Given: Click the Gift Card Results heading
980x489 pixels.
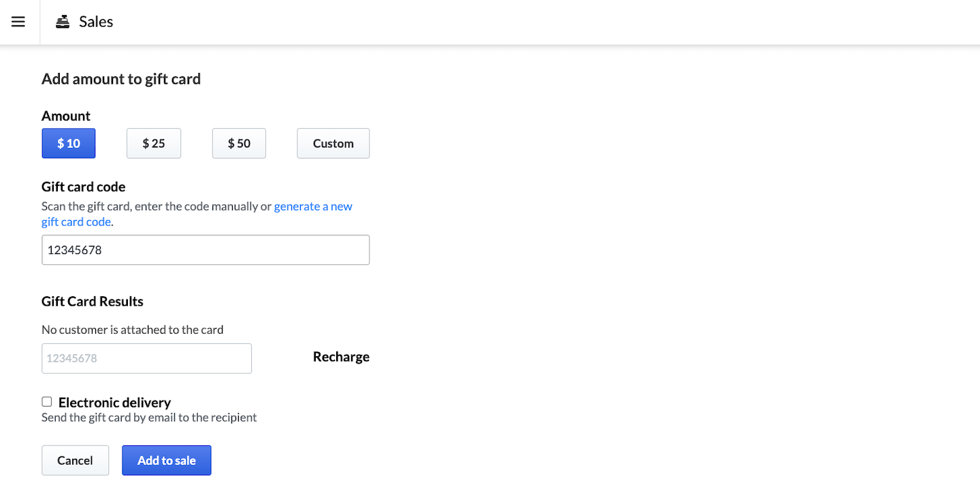Looking at the screenshot, I should click(92, 301).
